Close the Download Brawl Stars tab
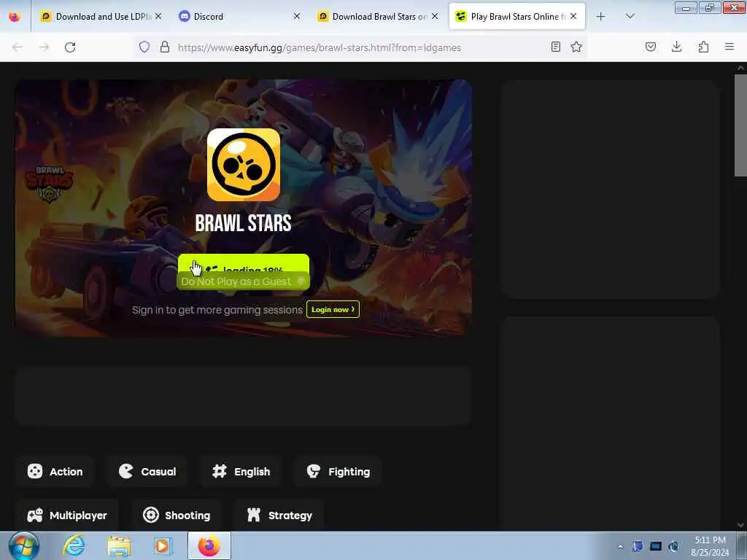 (435, 16)
